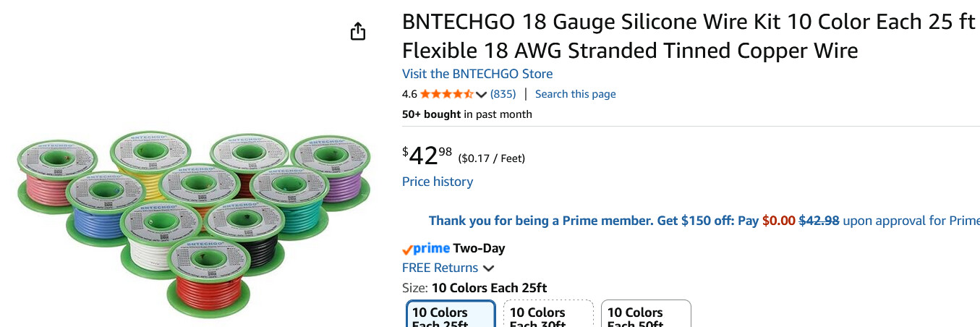Expand the rating breakdown chevron
The width and height of the screenshot is (980, 327).
coord(482,95)
